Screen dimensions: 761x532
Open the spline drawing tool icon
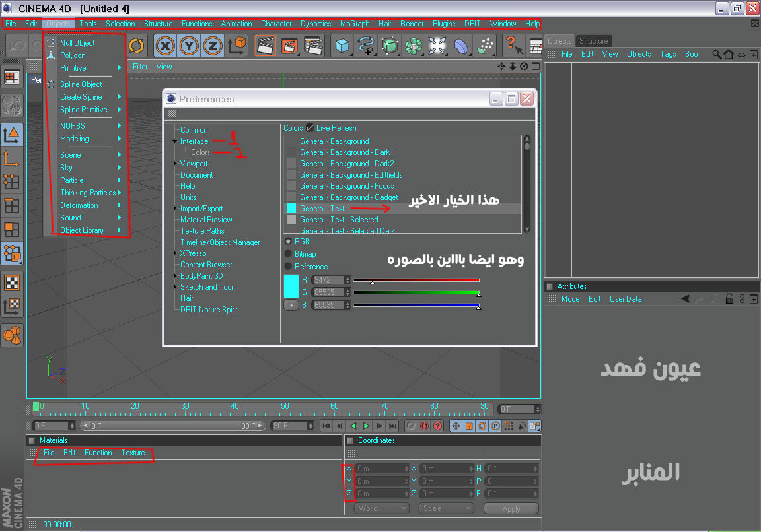(366, 46)
